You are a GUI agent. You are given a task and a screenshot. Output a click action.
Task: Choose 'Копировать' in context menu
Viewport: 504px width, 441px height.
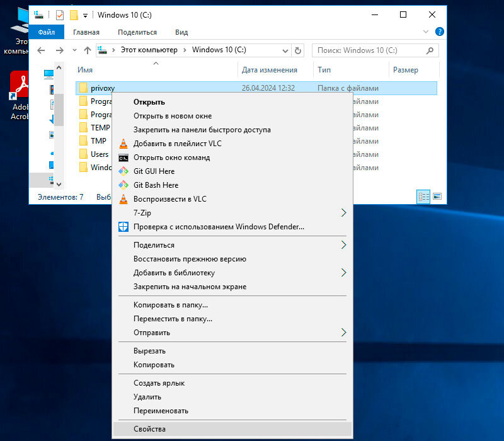pyautogui.click(x=232, y=365)
